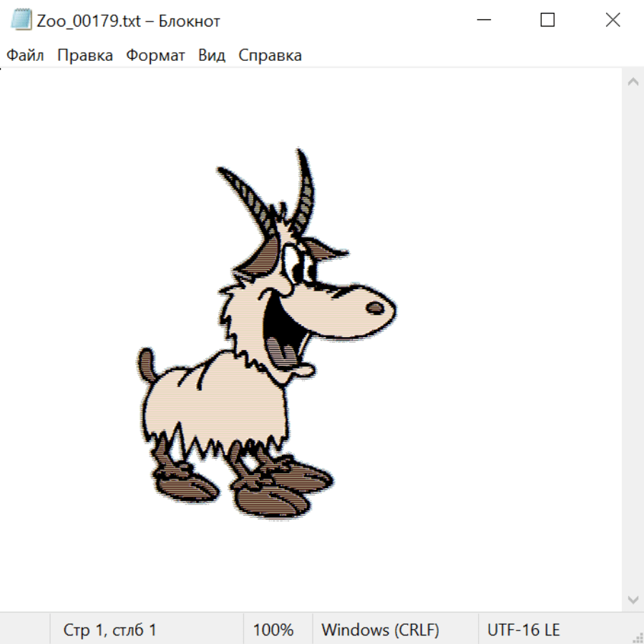Click the Notepad icon in title bar

[21, 20]
